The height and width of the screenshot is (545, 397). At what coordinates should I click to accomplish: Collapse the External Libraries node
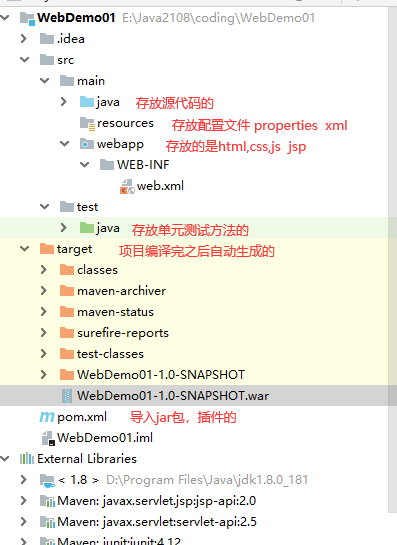5,458
